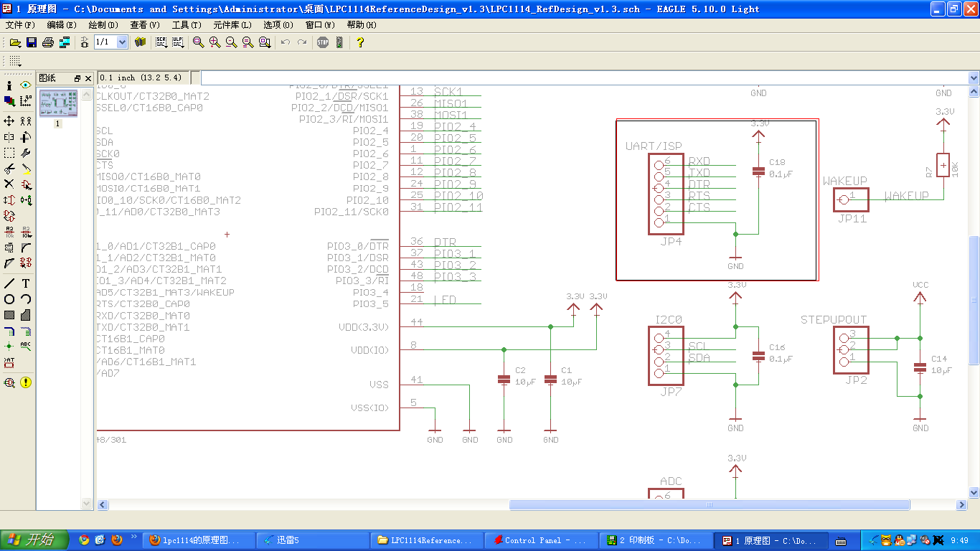
Task: Select the Pinswap tool
Action: click(9, 200)
